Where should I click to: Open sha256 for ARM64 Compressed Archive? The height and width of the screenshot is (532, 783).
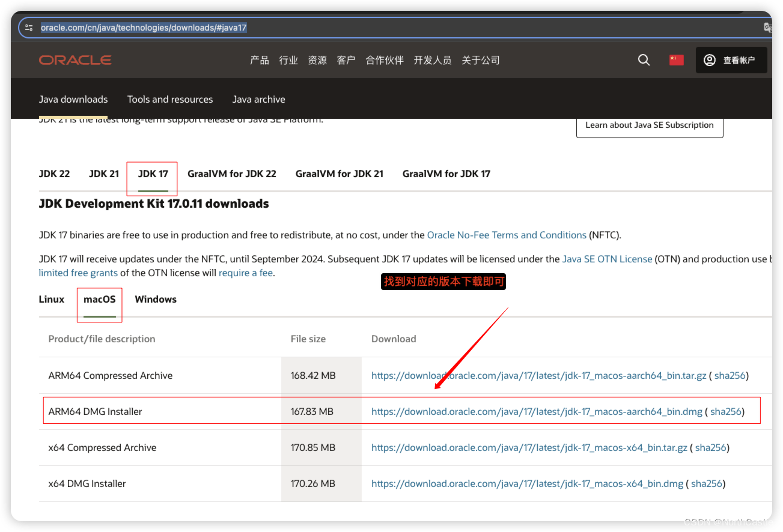pos(730,375)
